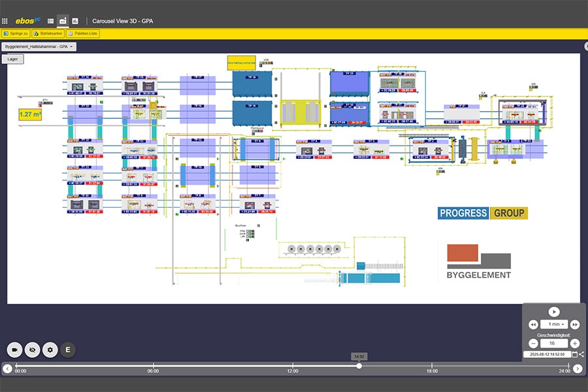
Task: Select the factory carousel view icon
Action: [x=63, y=21]
